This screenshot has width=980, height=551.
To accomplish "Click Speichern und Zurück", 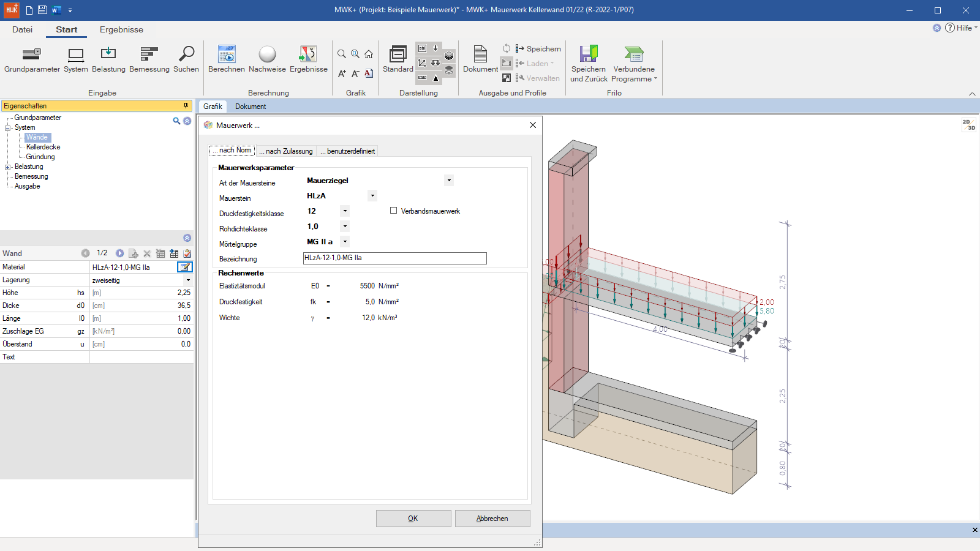I will coord(589,63).
